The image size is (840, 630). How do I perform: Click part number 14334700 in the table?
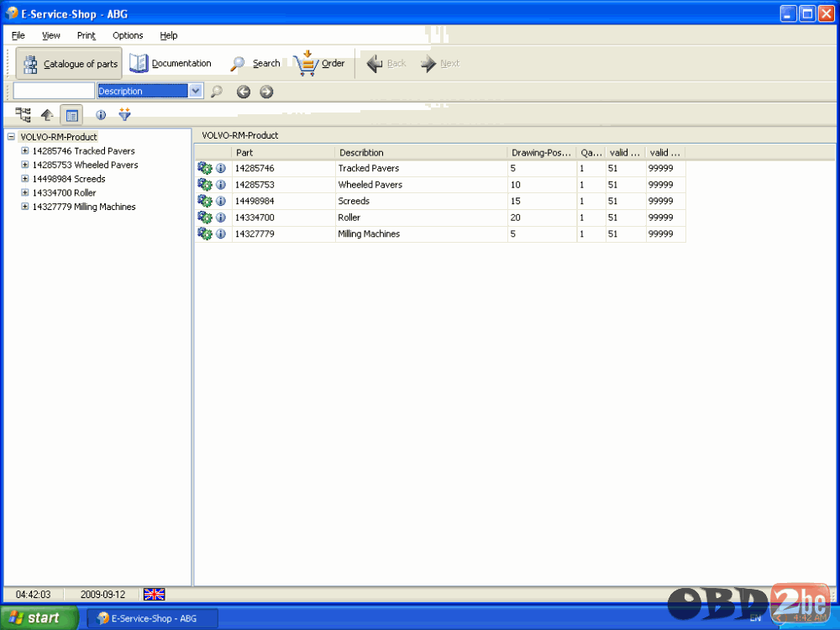click(x=255, y=218)
